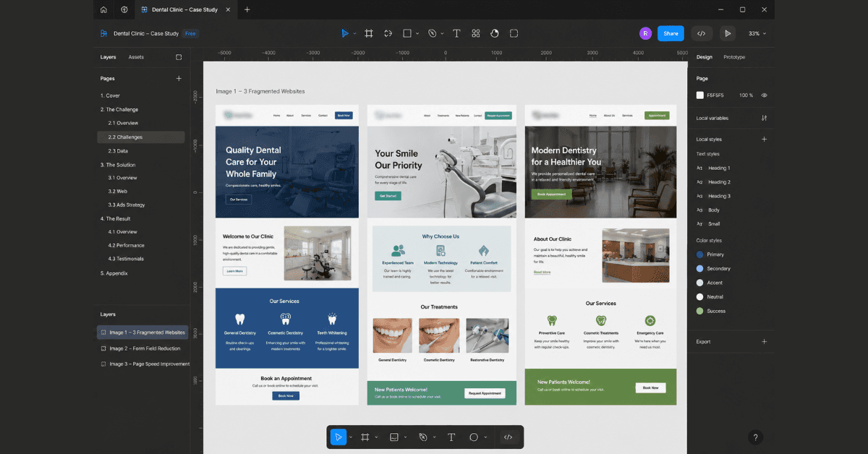Open Dev Mode code toggle in header
Viewport: 868px width, 454px height.
pyautogui.click(x=701, y=33)
